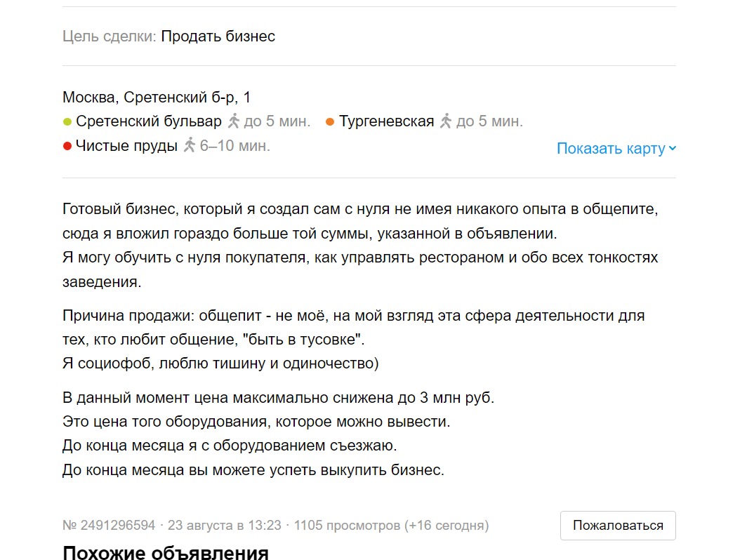Click the green metro dot for Сретенский бульвар
Viewport: 754px width, 560px height.
(67, 121)
